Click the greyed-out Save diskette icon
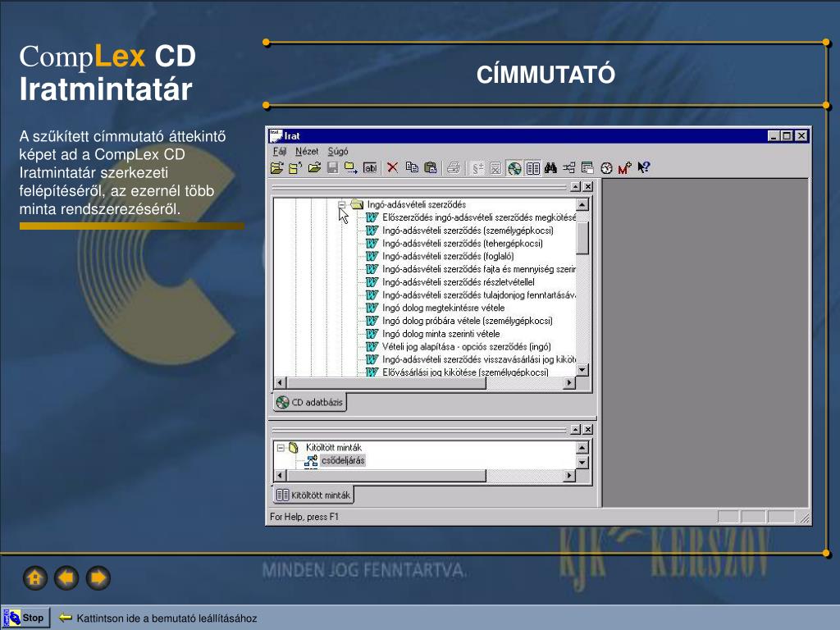 (333, 168)
